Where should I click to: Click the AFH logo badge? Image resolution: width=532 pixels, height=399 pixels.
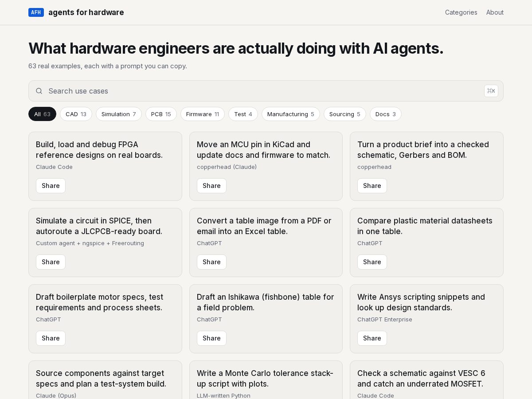(x=36, y=12)
